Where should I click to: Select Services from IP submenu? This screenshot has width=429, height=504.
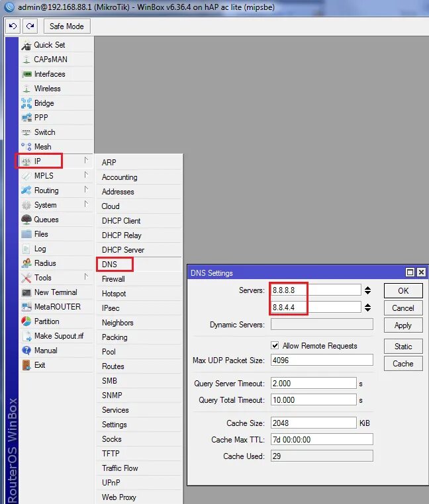pyautogui.click(x=139, y=410)
